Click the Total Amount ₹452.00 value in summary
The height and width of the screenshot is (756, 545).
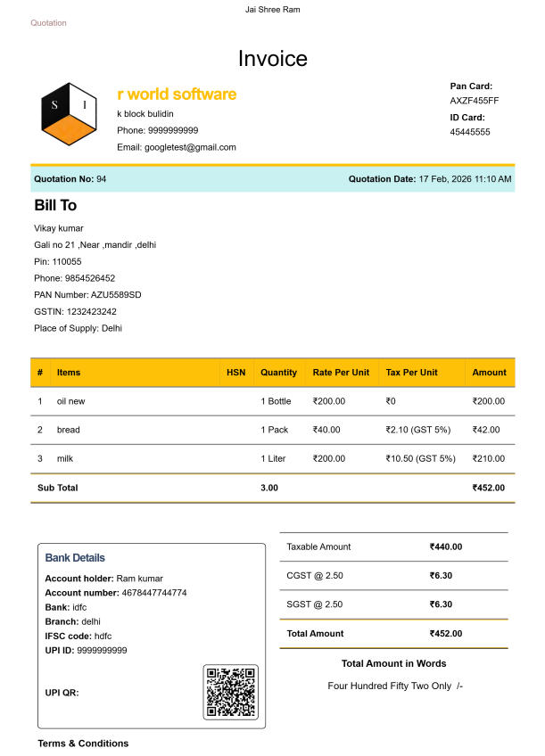[x=445, y=634]
